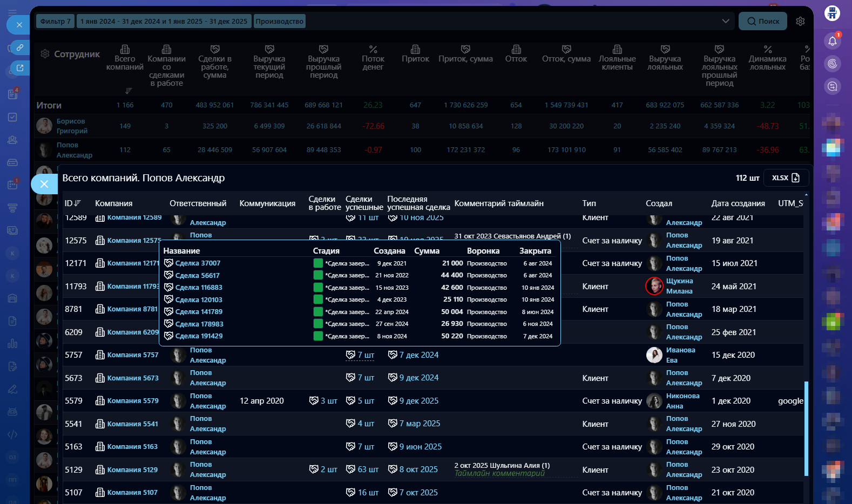This screenshot has height=504, width=852.
Task: Close the Всего компаний detail panel
Action: click(44, 184)
